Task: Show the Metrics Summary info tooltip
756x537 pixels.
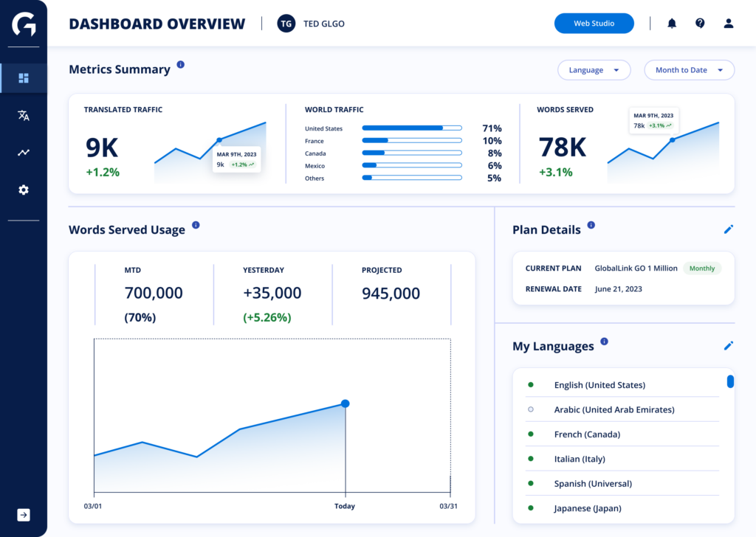Action: 180,64
